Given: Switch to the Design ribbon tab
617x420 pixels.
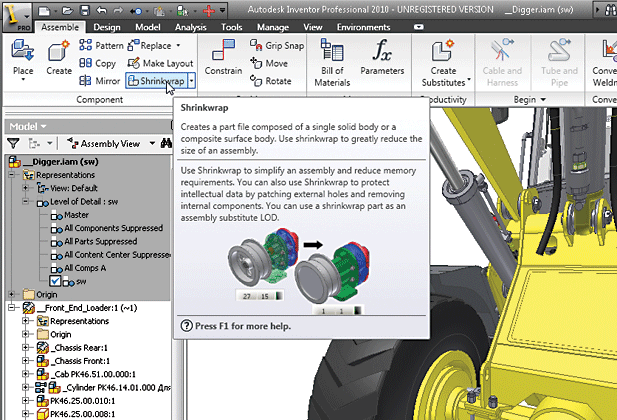Looking at the screenshot, I should pos(107,27).
